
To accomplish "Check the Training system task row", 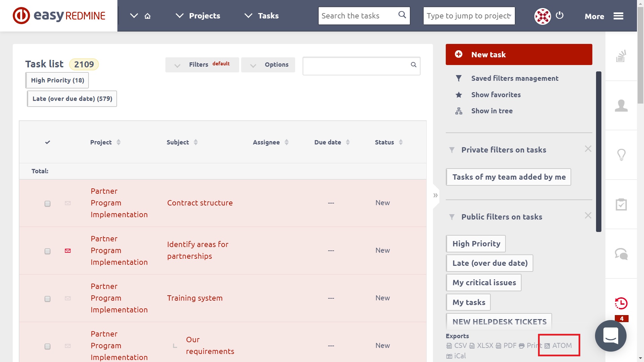I will [47, 299].
